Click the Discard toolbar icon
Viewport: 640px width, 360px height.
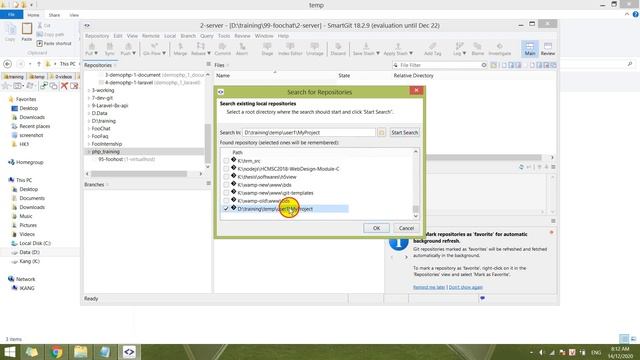[x=338, y=49]
